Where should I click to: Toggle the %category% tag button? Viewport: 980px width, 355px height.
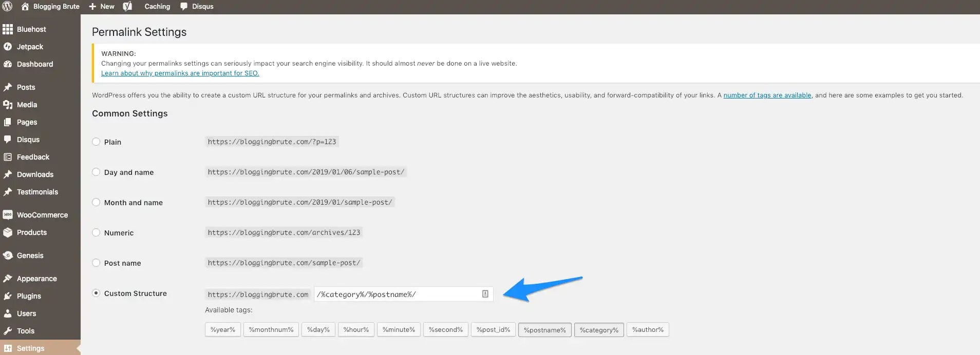click(x=599, y=330)
